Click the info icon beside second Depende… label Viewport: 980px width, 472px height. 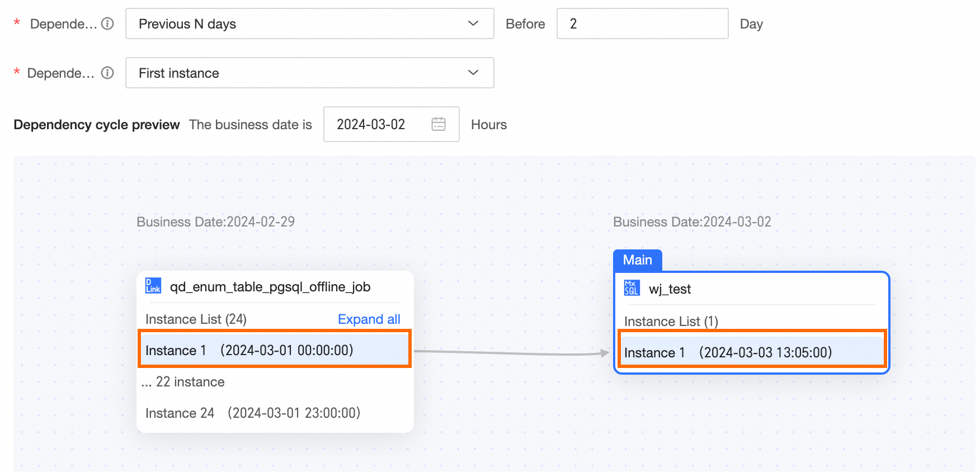107,73
